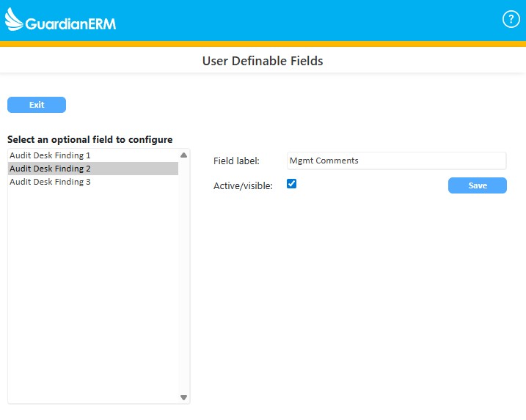Screen dimensions: 526x420
Task: Click empty space inside optional field list
Action: coord(92,293)
